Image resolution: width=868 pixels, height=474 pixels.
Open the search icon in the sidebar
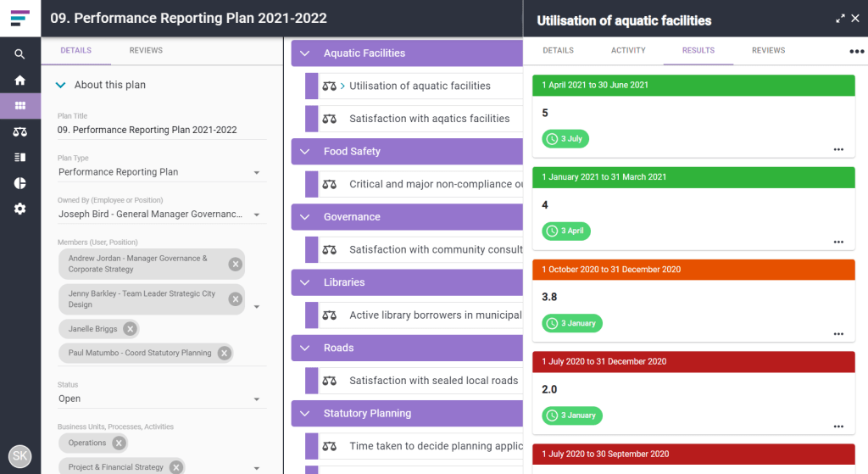click(x=20, y=53)
